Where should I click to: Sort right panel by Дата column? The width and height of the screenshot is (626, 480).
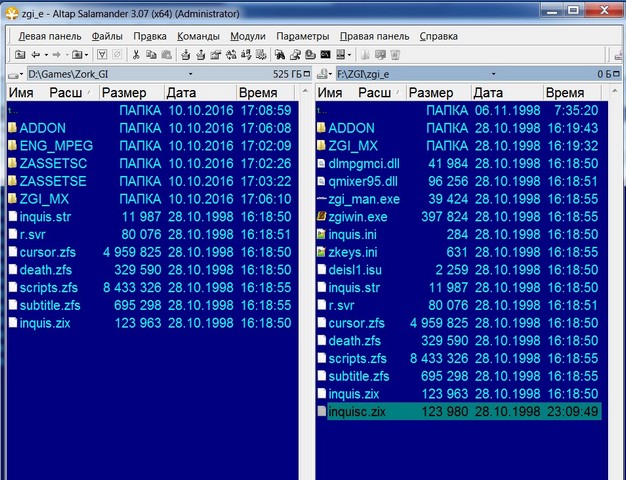pos(507,93)
